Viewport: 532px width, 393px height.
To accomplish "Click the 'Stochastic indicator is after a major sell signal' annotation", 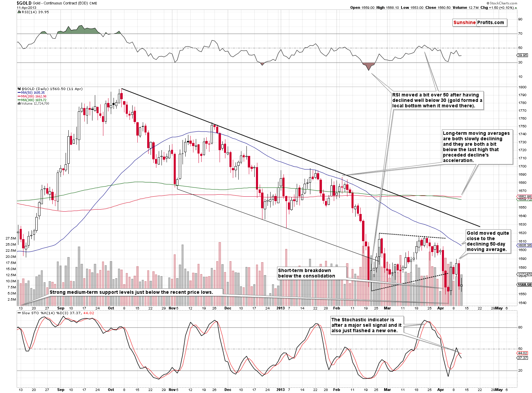I will (x=367, y=325).
